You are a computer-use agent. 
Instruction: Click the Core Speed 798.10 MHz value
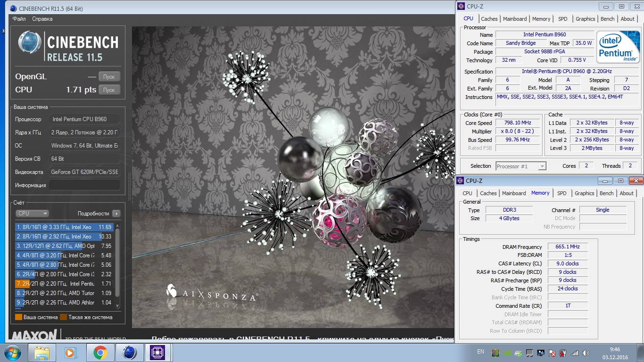(x=518, y=123)
